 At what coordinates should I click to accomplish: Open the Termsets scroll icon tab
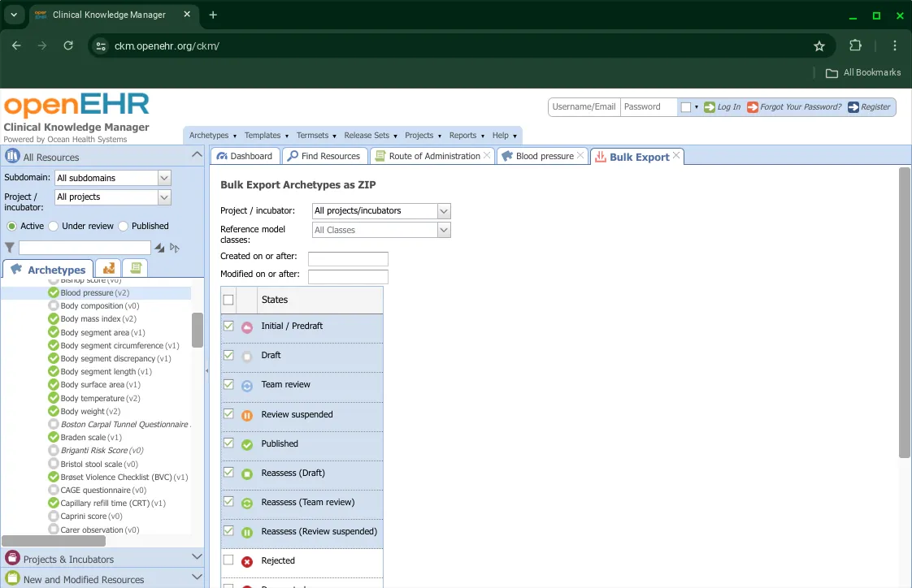134,268
